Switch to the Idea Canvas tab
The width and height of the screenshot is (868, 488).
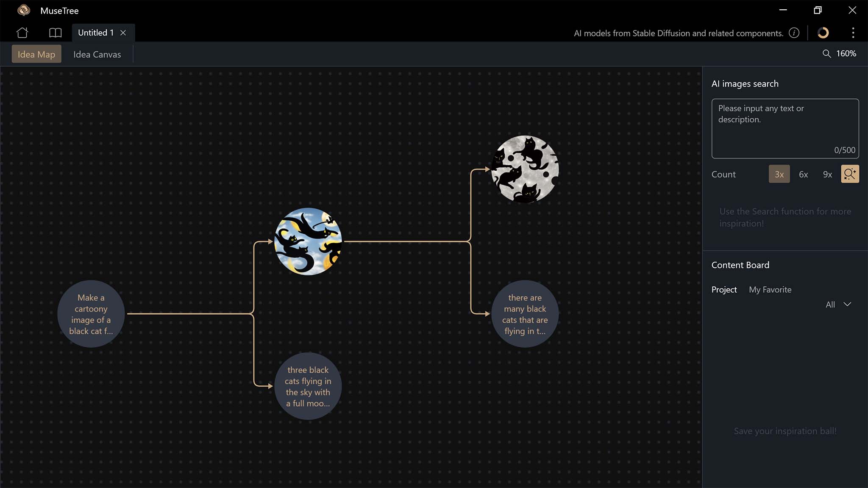click(97, 54)
